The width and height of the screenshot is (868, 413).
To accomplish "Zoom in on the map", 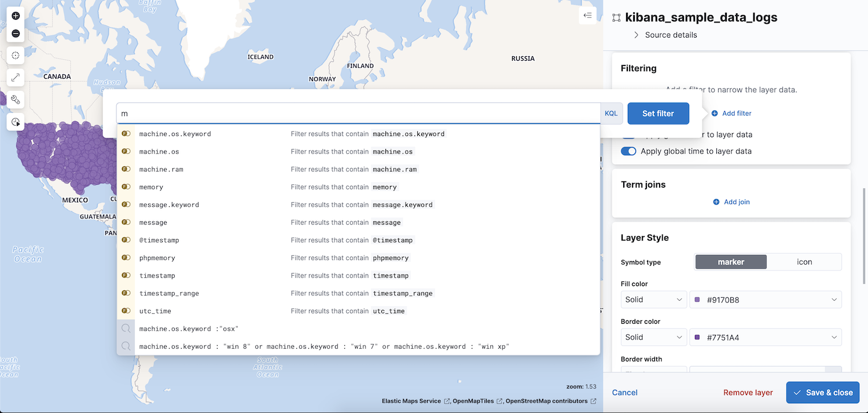I will point(16,16).
